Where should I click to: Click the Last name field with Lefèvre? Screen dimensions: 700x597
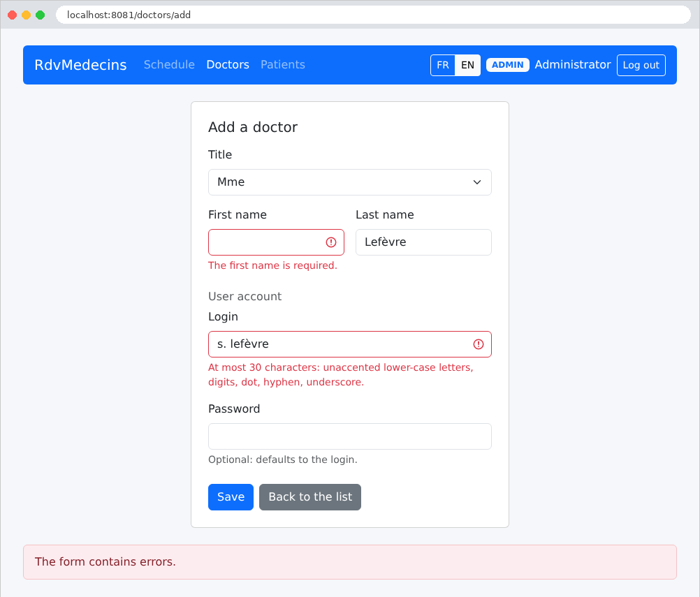tap(423, 242)
